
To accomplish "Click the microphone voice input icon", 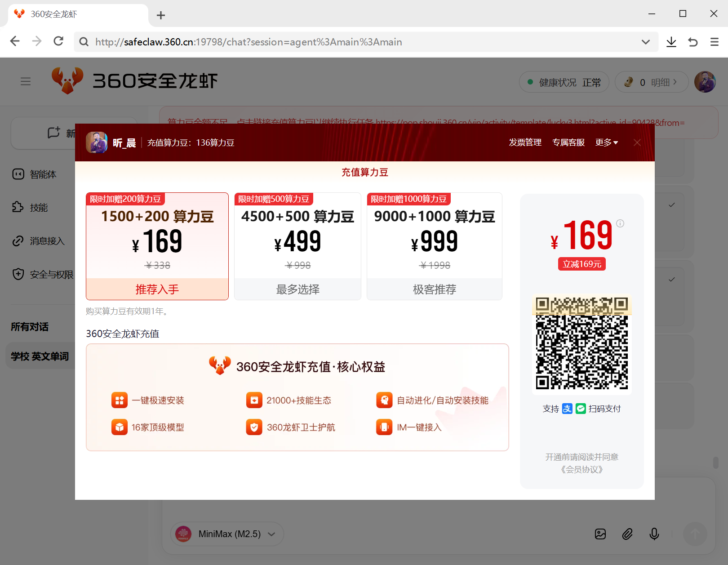I will 654,534.
